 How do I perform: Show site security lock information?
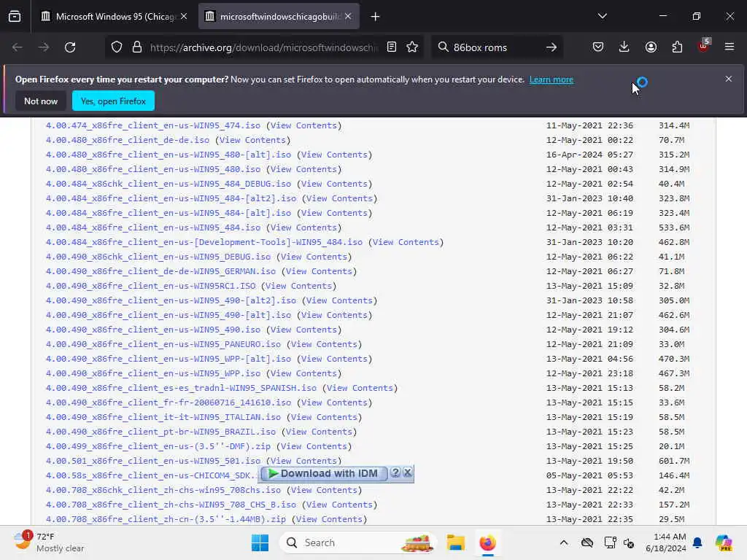click(137, 47)
